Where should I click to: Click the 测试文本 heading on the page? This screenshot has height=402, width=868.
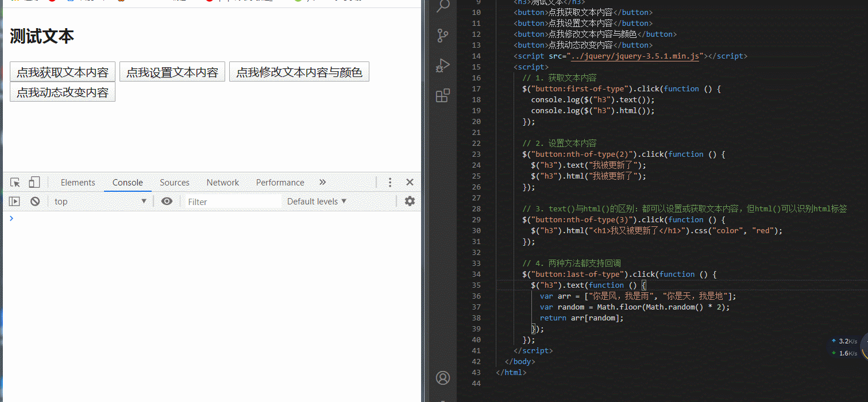[x=42, y=37]
